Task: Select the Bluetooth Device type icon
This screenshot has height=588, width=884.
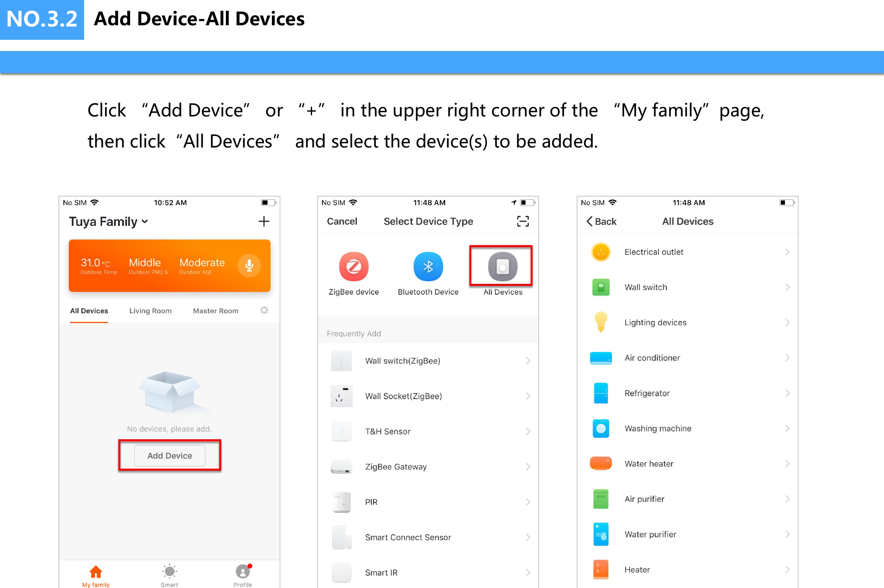Action: (428, 267)
